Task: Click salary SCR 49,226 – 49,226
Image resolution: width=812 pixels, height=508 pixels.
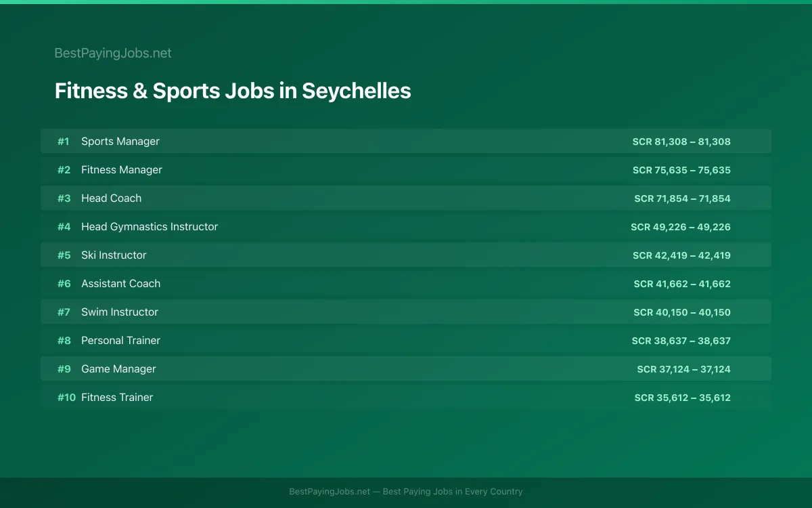Action: [681, 227]
